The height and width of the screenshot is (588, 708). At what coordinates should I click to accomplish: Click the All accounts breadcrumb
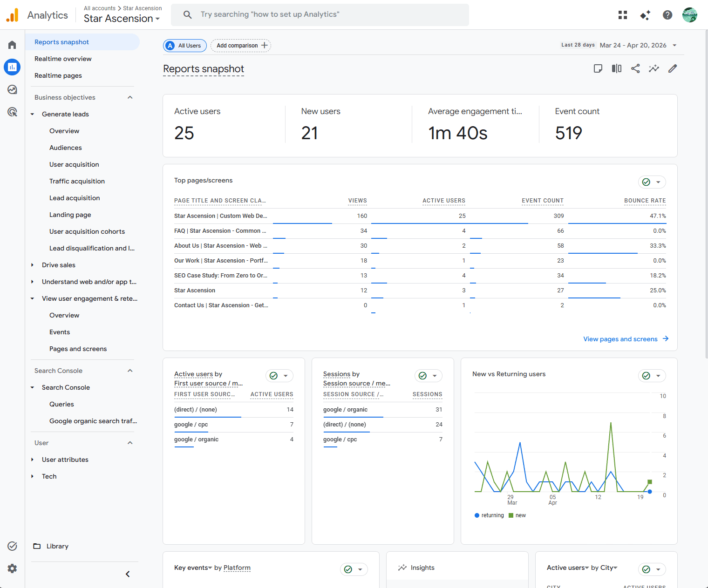point(100,8)
